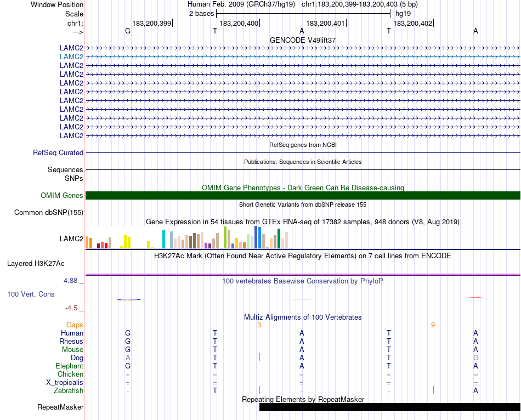Screen dimensions: 521x420
Task: Open the 'RefSeq genes from NCBI' title
Action: click(303, 145)
